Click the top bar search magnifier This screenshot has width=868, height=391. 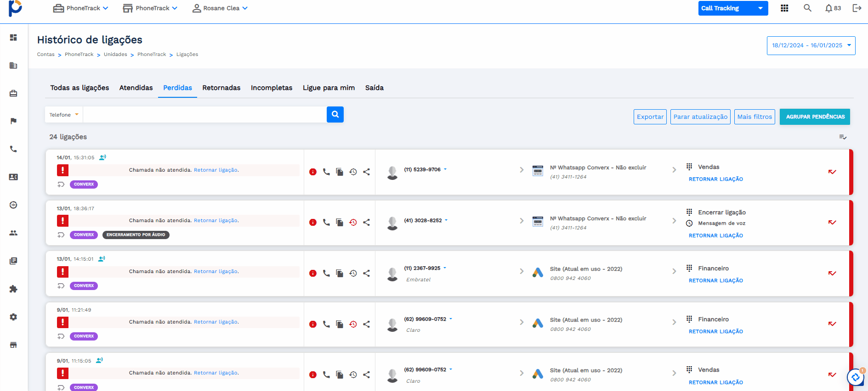(x=807, y=8)
